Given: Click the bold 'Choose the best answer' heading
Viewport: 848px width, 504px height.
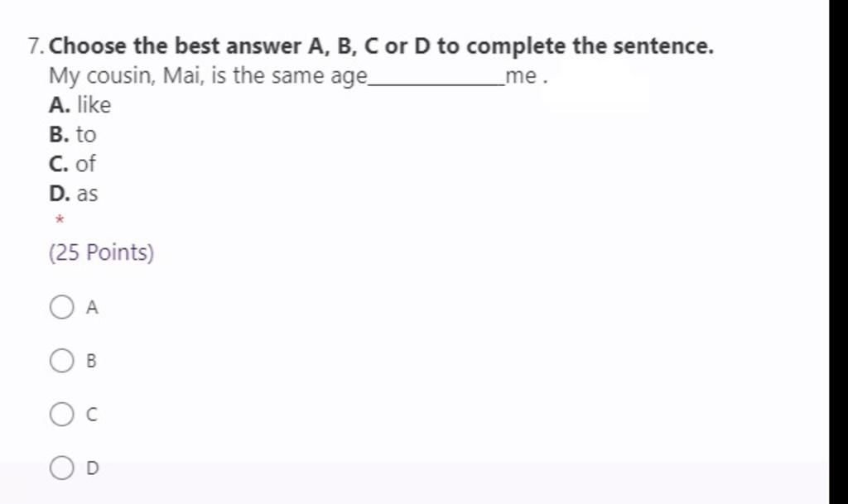Looking at the screenshot, I should (381, 46).
